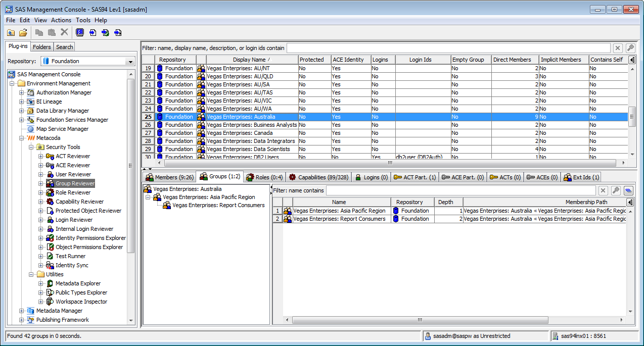The height and width of the screenshot is (346, 644).
Task: Open the File menu
Action: pos(11,20)
